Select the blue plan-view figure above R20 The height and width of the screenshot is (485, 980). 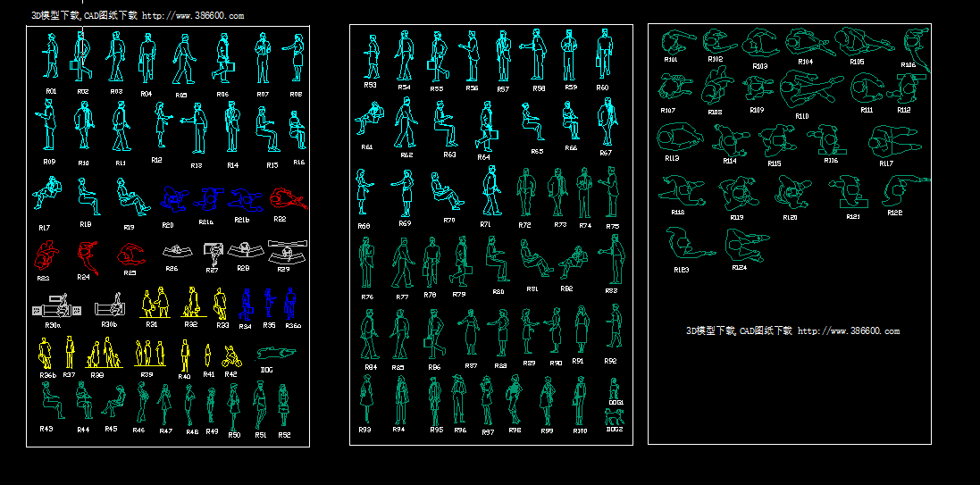point(174,197)
